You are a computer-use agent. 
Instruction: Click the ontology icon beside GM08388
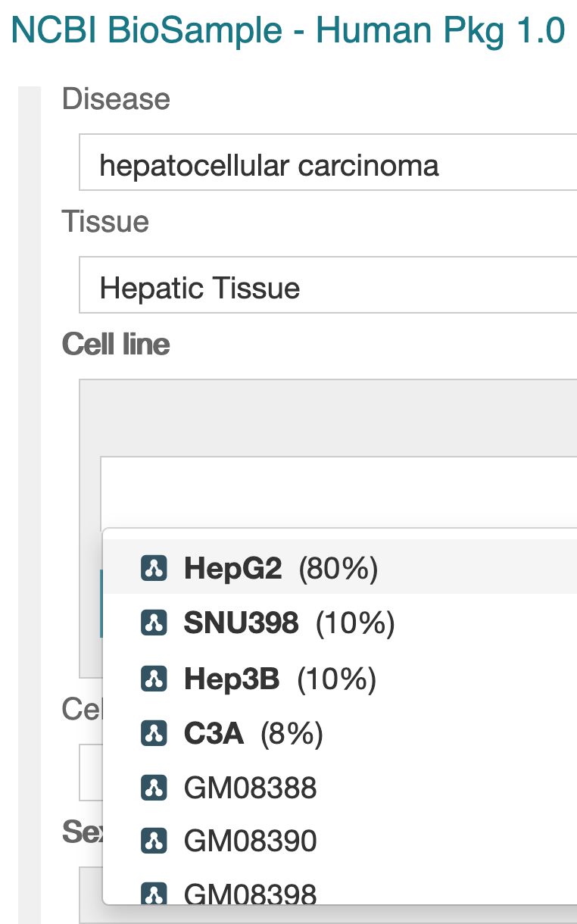click(x=154, y=787)
